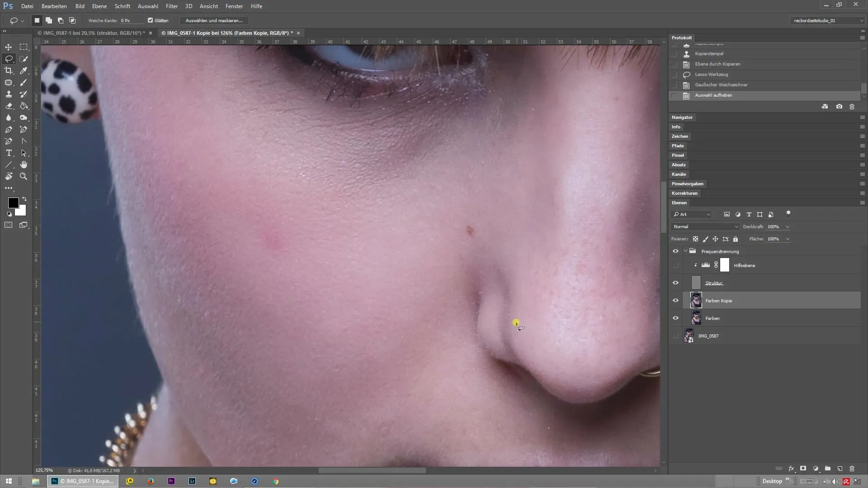Select the History Brush tool

pyautogui.click(x=24, y=94)
